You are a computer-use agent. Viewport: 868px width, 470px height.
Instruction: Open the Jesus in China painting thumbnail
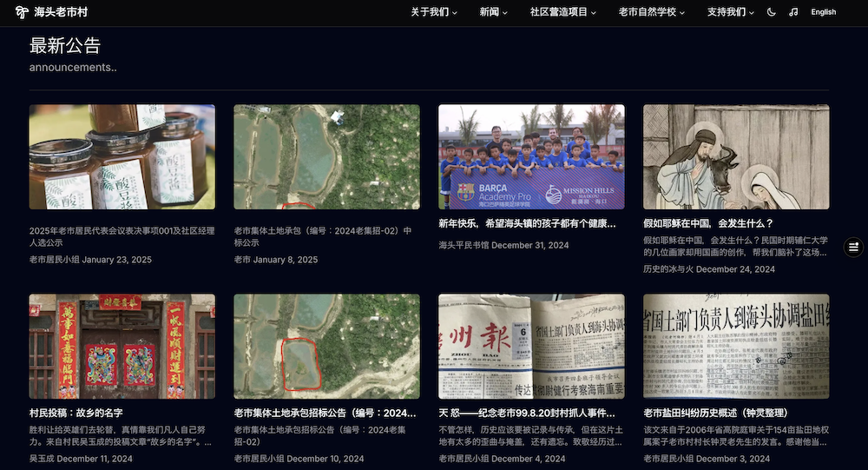[736, 157]
